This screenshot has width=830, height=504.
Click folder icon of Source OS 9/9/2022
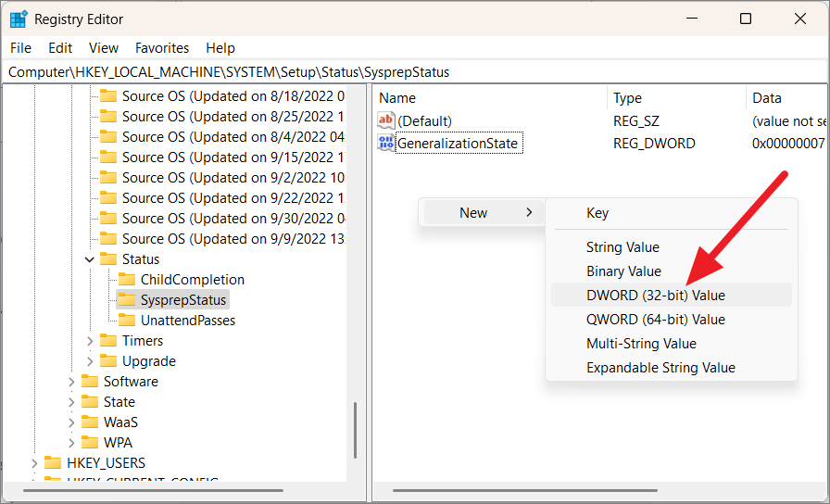[x=108, y=238]
